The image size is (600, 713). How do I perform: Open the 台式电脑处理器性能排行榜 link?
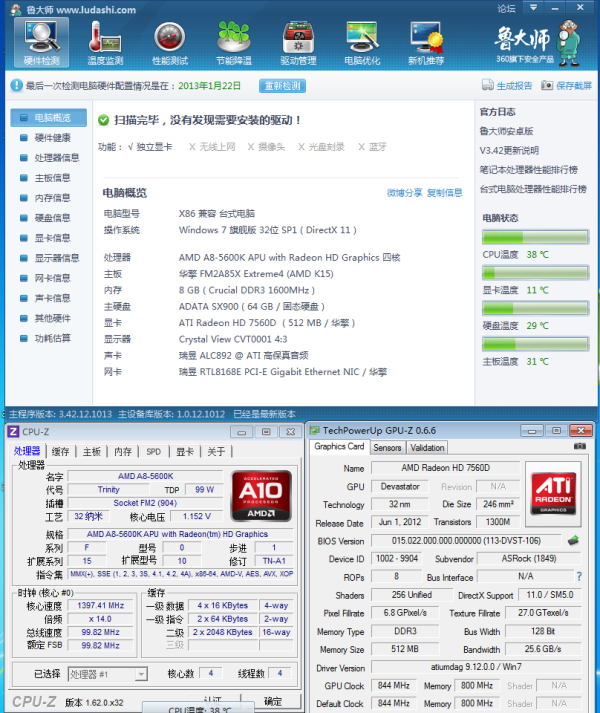click(x=533, y=189)
